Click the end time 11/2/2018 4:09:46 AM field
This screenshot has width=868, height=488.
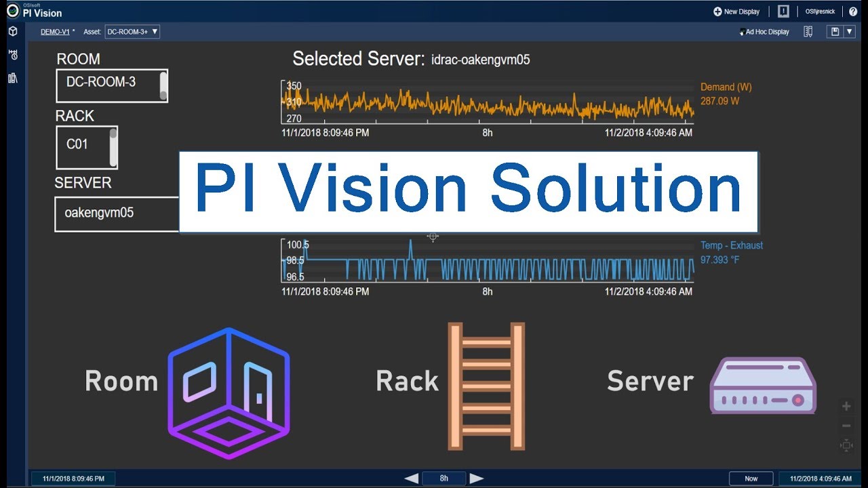tap(821, 479)
